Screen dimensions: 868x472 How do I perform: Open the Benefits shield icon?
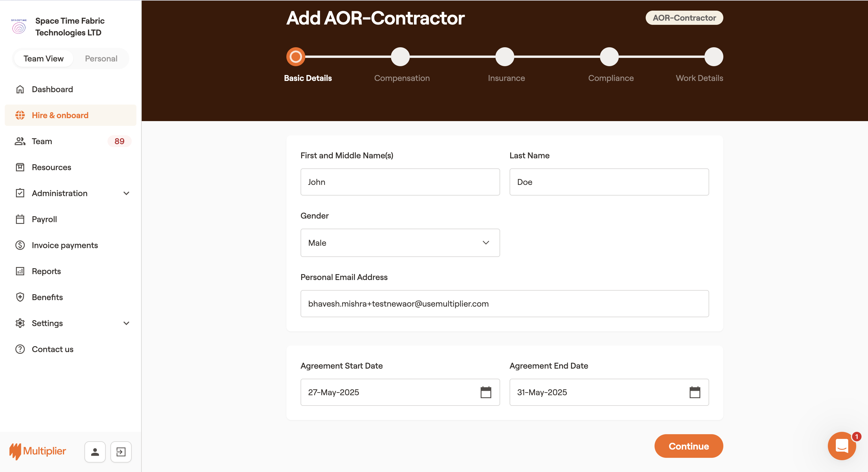(20, 297)
